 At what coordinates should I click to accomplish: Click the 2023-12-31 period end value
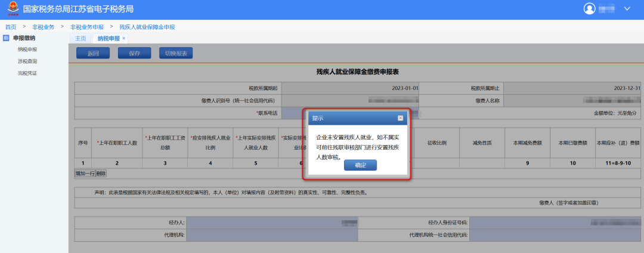click(627, 88)
